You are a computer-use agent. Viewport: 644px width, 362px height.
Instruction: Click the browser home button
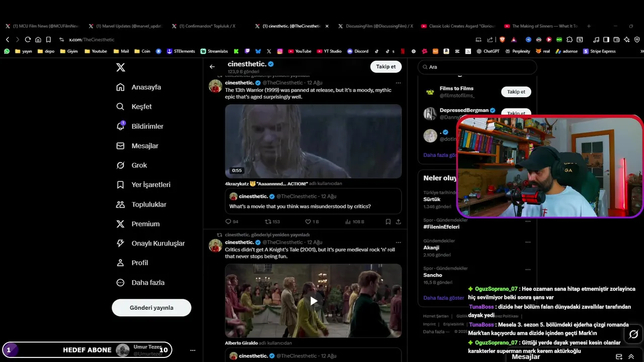(x=38, y=39)
